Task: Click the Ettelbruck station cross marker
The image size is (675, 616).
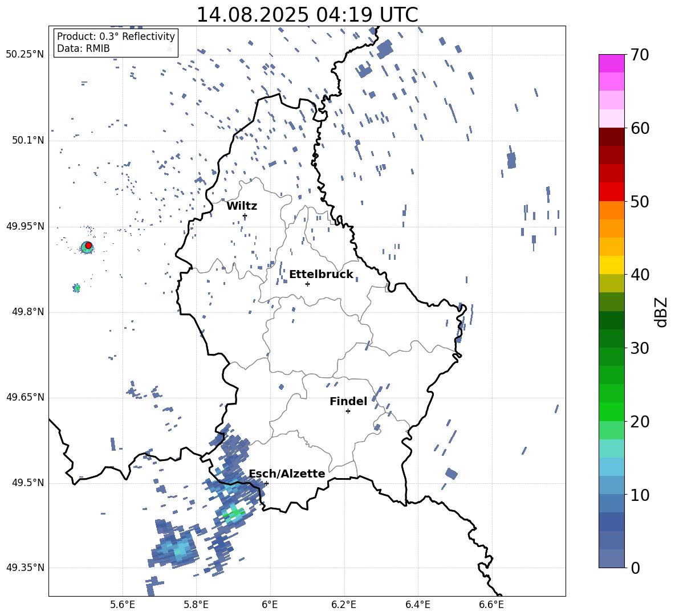Action: (307, 284)
